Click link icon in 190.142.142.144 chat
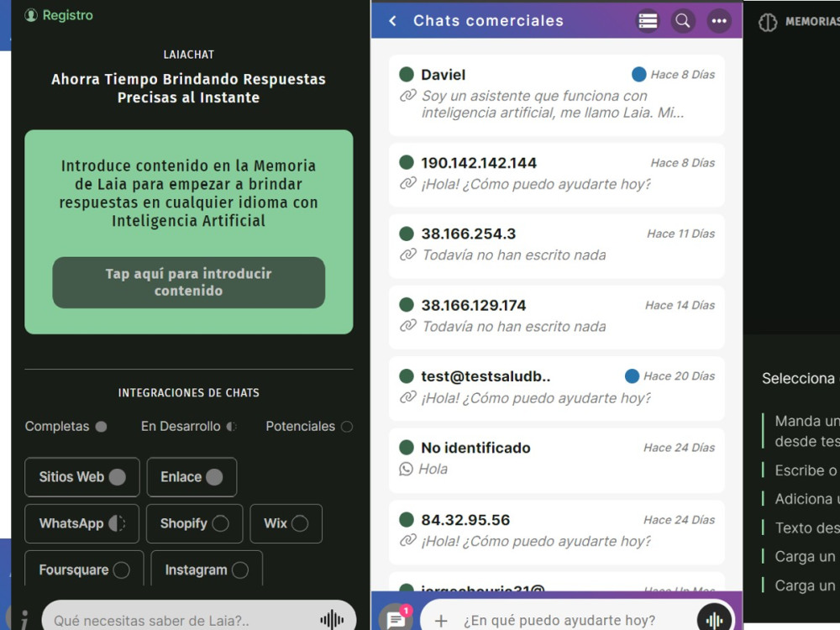The height and width of the screenshot is (630, 840). point(407,184)
